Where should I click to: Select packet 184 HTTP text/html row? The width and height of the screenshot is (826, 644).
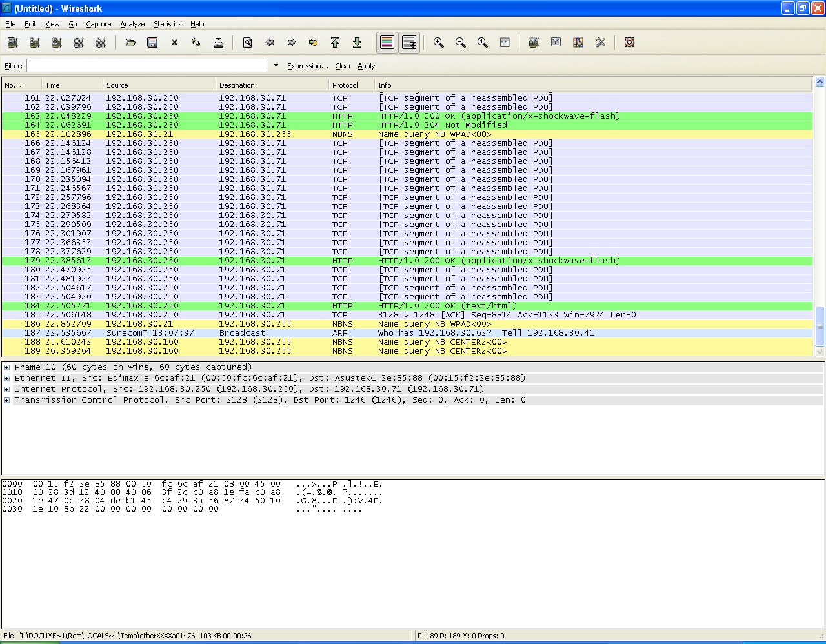coord(407,306)
